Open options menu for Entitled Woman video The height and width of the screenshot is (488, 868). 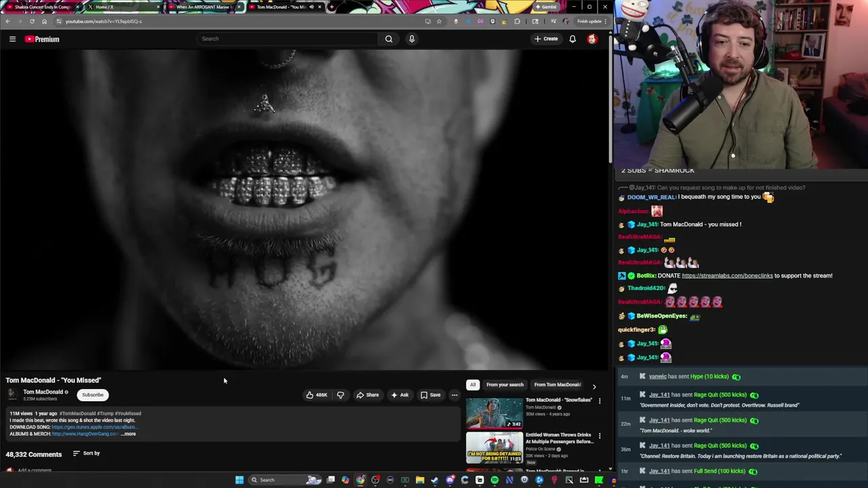click(x=599, y=436)
